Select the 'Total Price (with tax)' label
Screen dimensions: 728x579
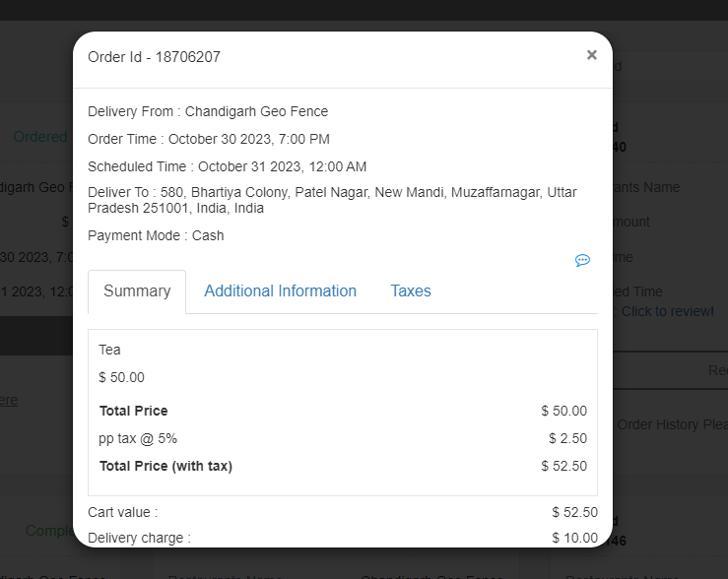point(165,466)
